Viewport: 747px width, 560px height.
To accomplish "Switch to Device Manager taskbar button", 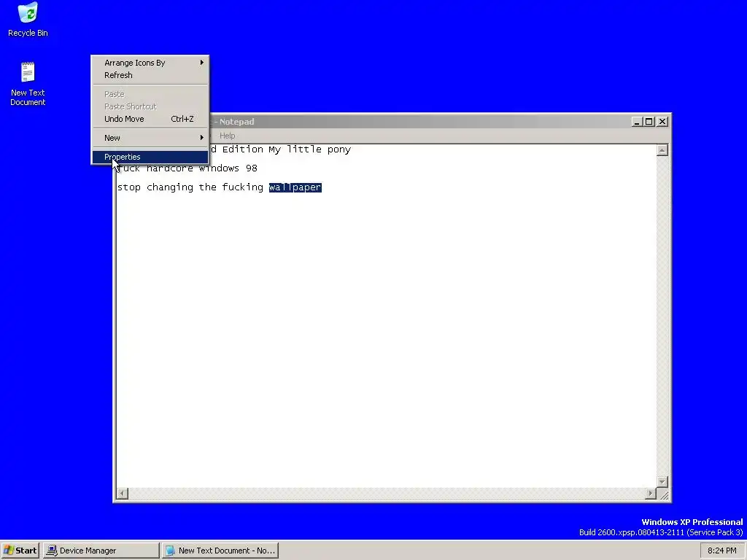I will [101, 551].
